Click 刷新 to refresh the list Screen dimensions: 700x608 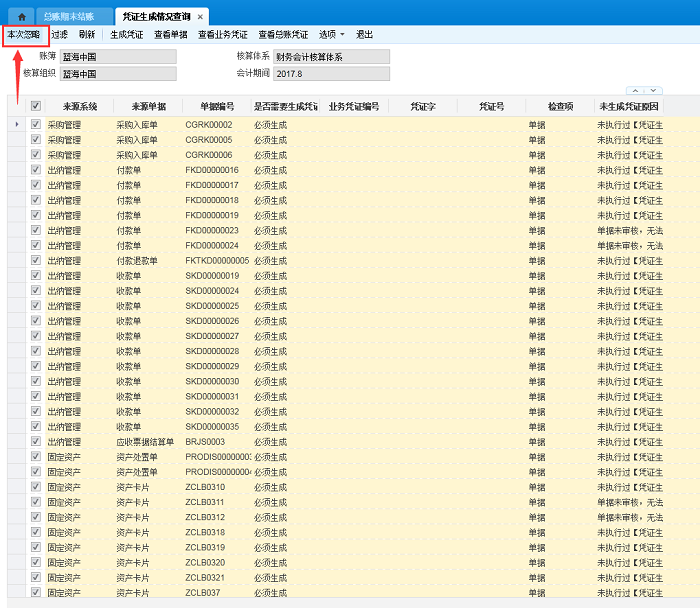[87, 34]
